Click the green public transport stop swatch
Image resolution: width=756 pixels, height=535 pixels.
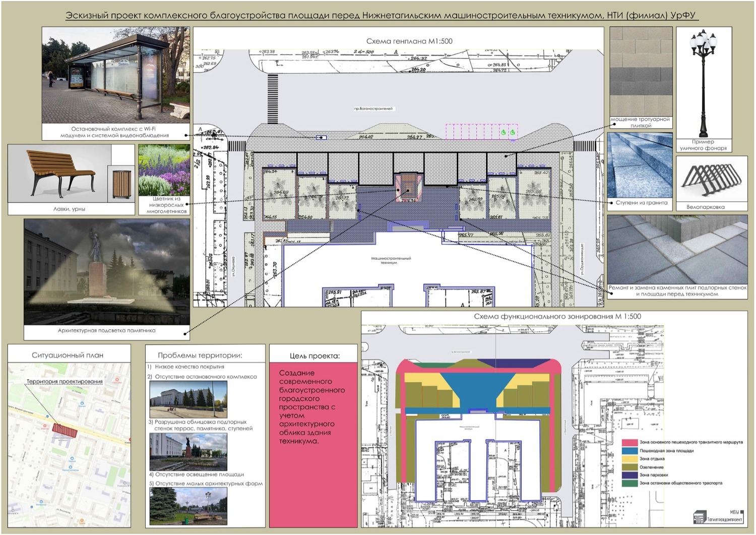tap(629, 483)
